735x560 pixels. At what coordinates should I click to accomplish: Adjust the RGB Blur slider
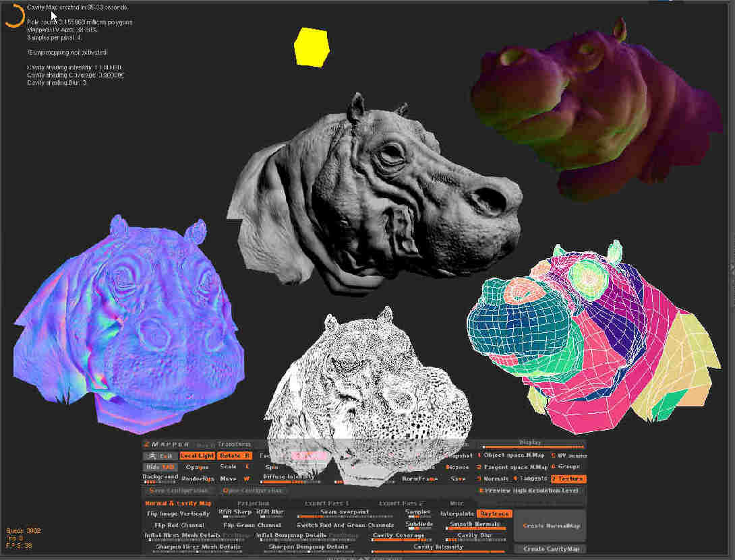coord(270,513)
